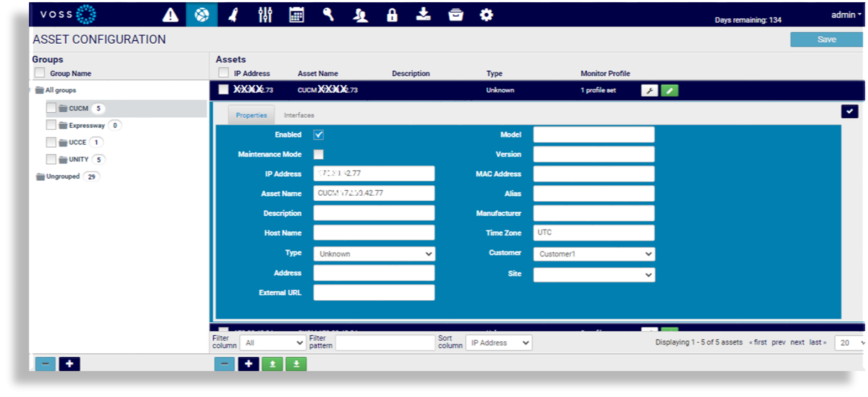Screen dimensions: 868x397
Task: Expand the Customer dropdown
Action: pyautogui.click(x=594, y=254)
